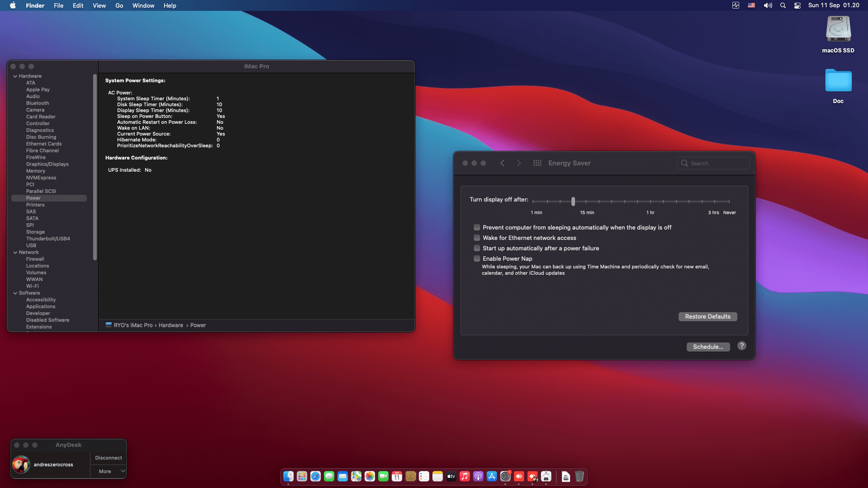Viewport: 868px width, 488px height.
Task: Open the help question mark button
Action: 741,346
